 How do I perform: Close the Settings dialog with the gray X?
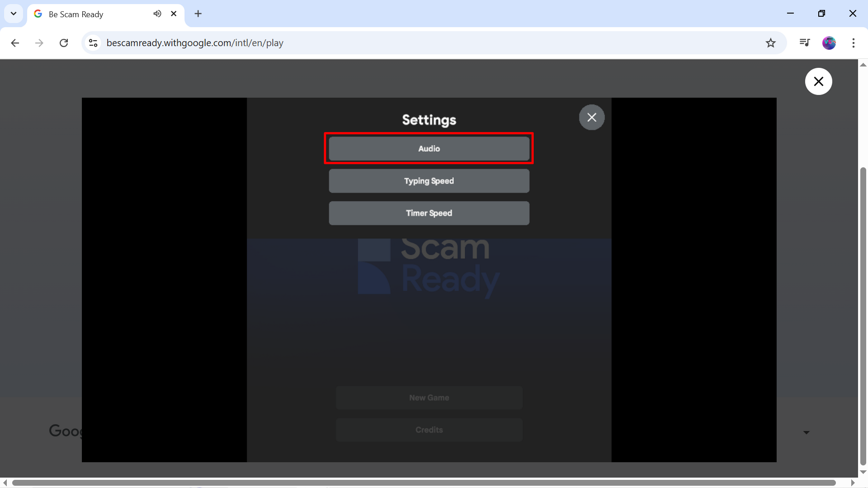(x=591, y=117)
